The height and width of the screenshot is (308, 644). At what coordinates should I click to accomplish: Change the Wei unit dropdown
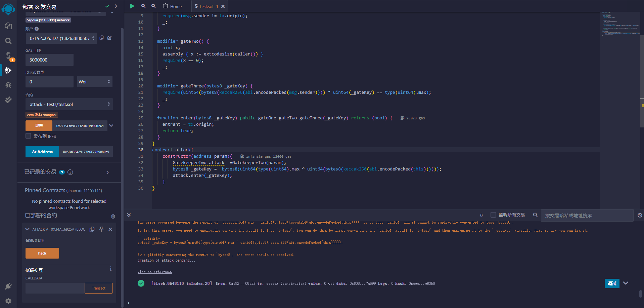pos(95,82)
